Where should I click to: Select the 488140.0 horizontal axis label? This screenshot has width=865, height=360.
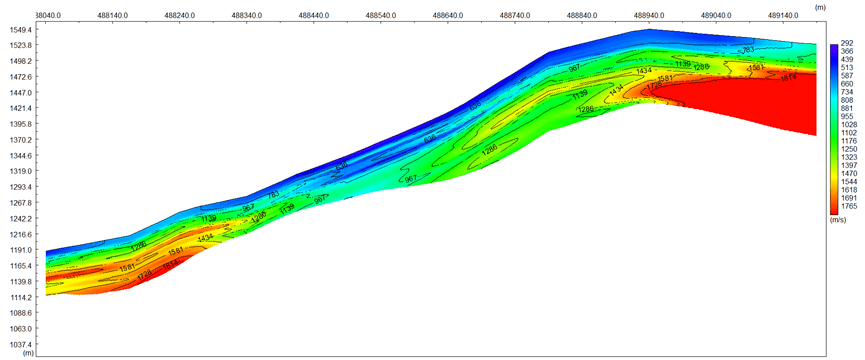[113, 16]
